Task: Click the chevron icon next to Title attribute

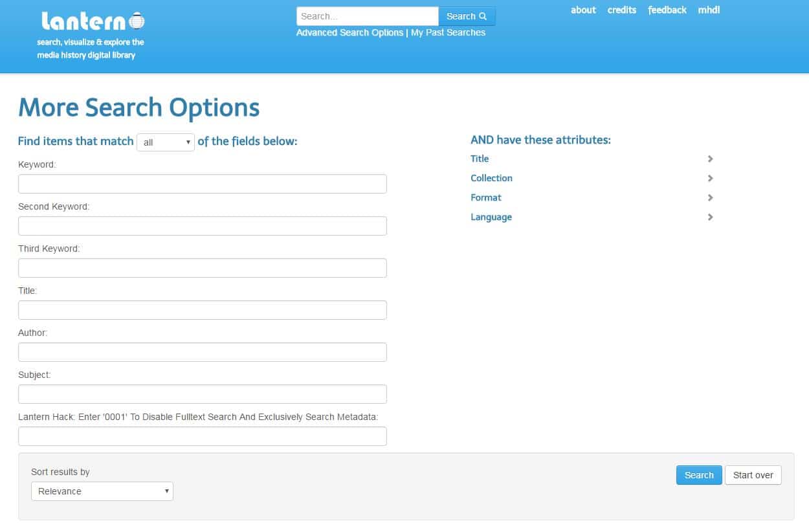Action: 710,159
